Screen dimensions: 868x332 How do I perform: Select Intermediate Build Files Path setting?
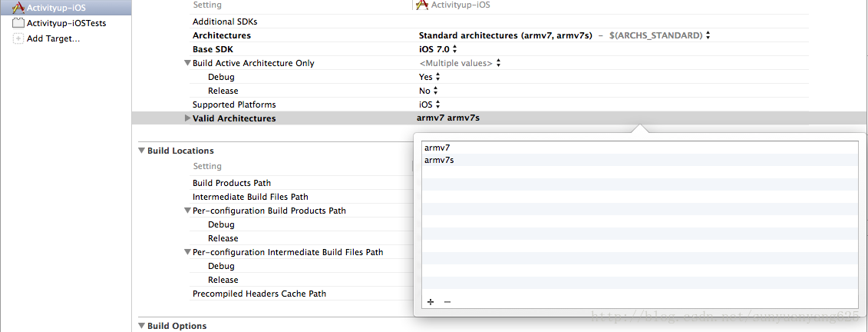click(250, 197)
